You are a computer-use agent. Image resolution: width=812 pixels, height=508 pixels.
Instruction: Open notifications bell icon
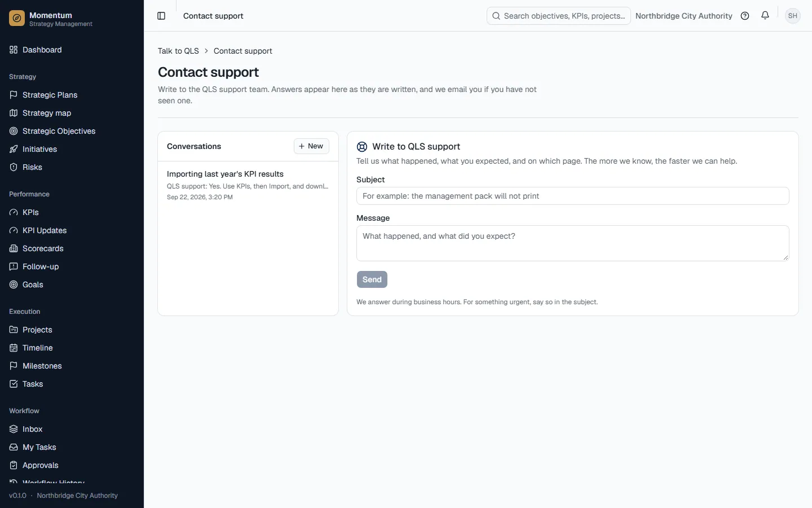(x=765, y=16)
